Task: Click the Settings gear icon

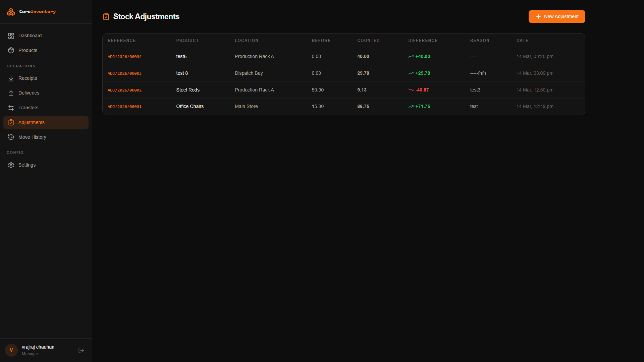Action: tap(11, 165)
